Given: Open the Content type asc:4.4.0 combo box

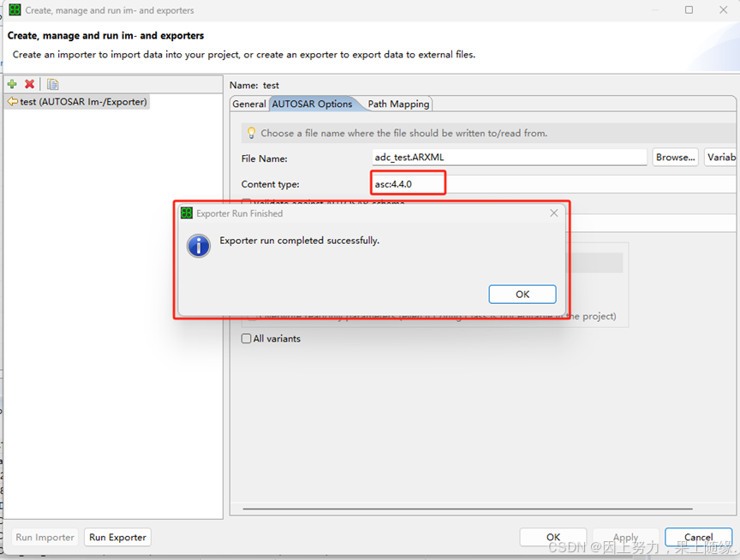Looking at the screenshot, I should pos(554,184).
